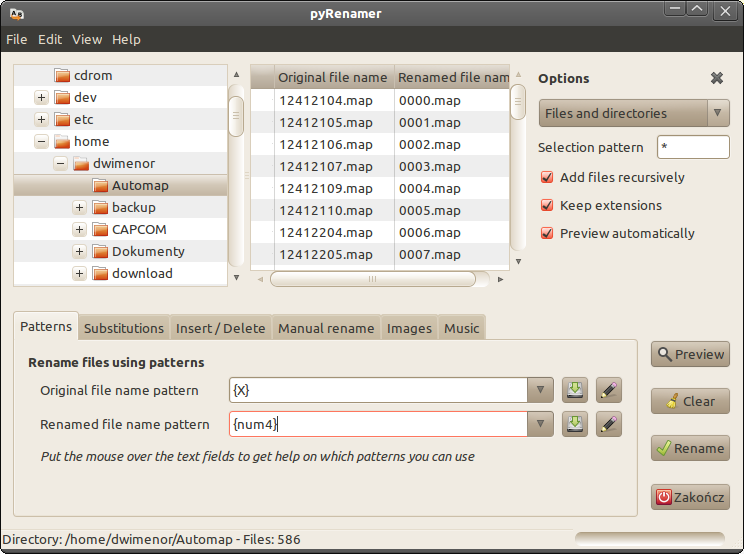This screenshot has width=744, height=554.
Task: Save the original file name pattern
Action: (x=575, y=390)
